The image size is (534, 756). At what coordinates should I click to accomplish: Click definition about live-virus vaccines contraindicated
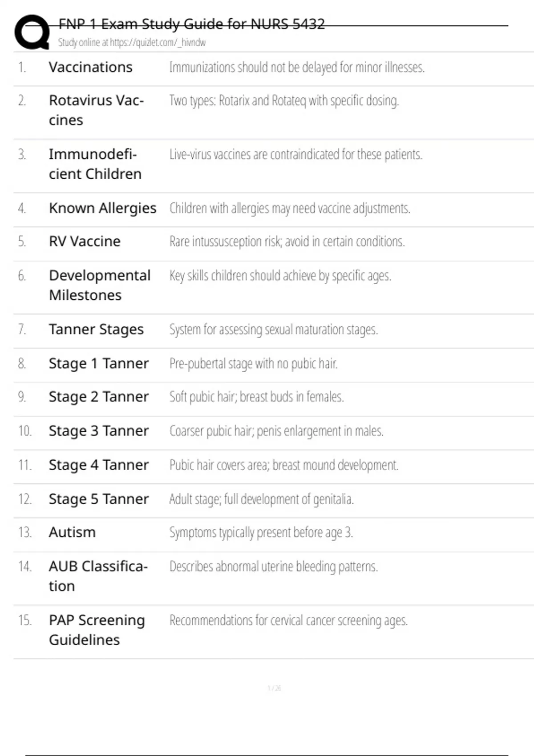(x=296, y=155)
